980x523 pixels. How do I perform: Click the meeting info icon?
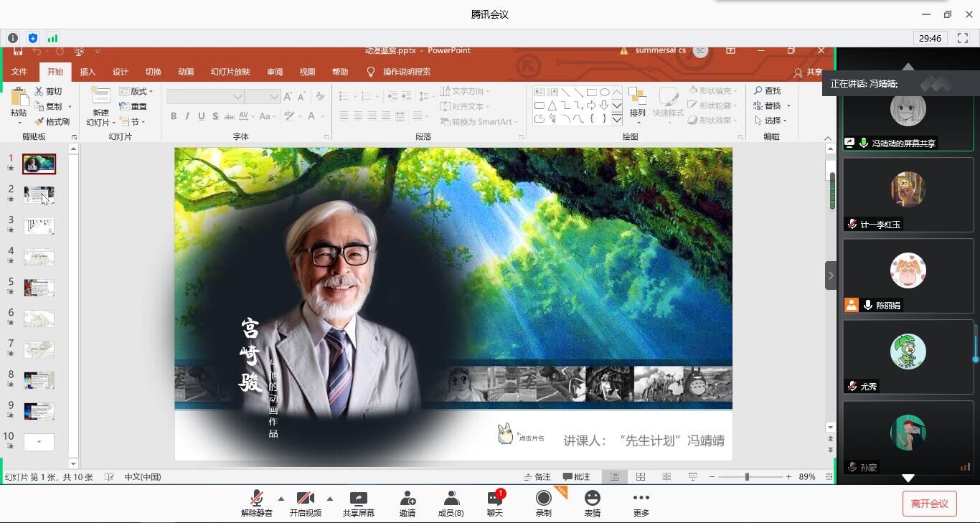click(x=13, y=38)
